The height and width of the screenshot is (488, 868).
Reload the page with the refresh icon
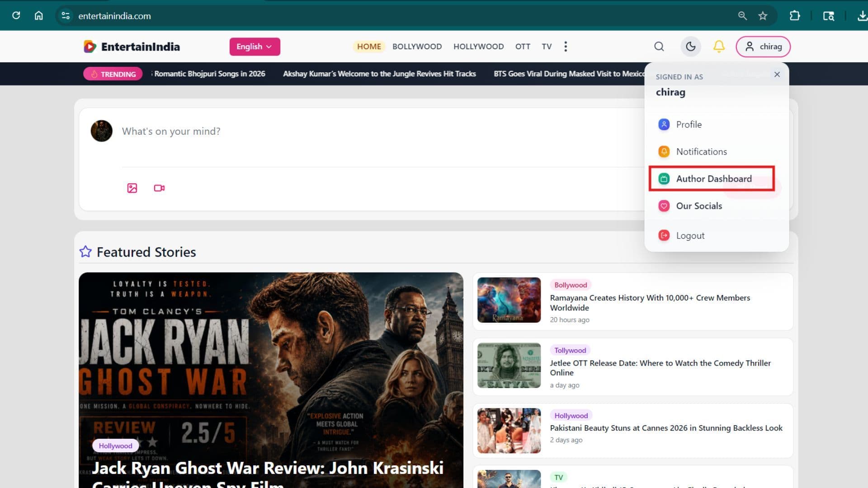click(x=16, y=16)
